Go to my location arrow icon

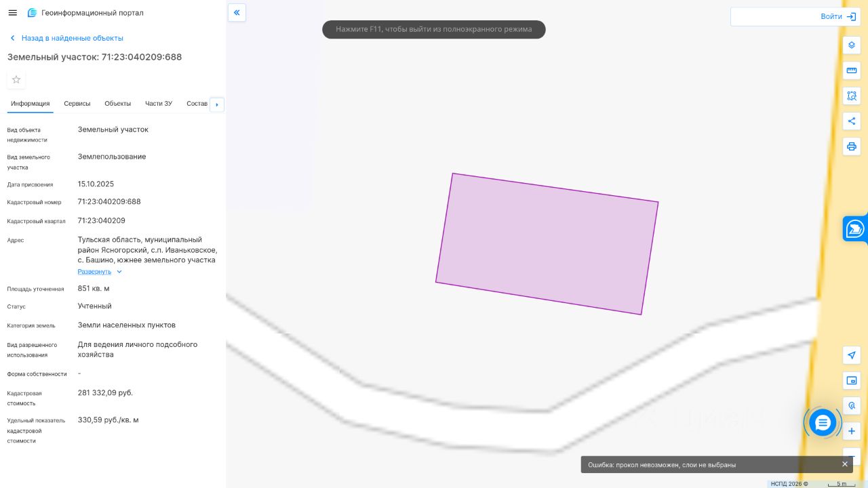coord(852,355)
